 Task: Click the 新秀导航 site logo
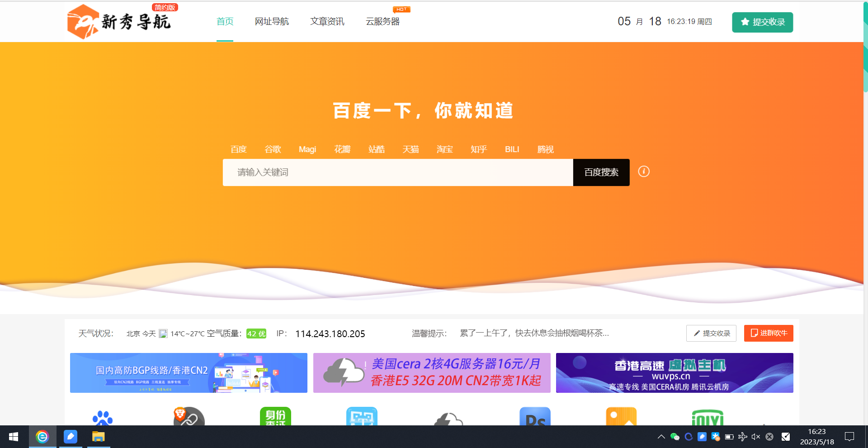pos(119,21)
